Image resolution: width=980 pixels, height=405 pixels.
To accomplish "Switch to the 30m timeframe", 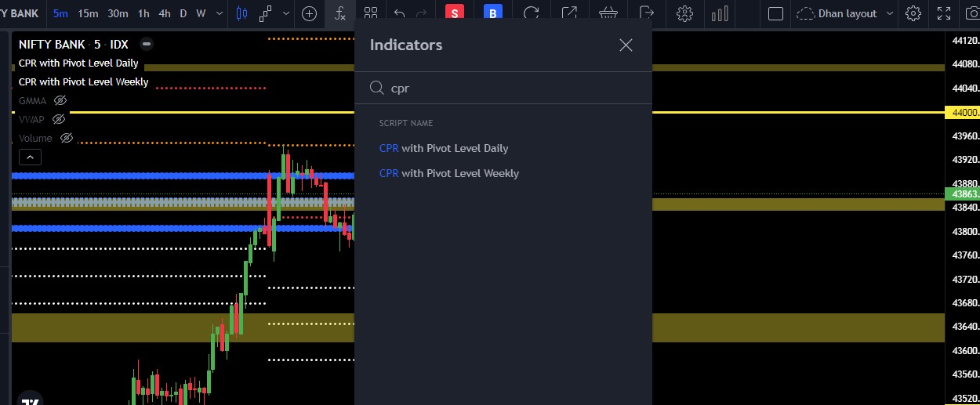I will coord(118,13).
